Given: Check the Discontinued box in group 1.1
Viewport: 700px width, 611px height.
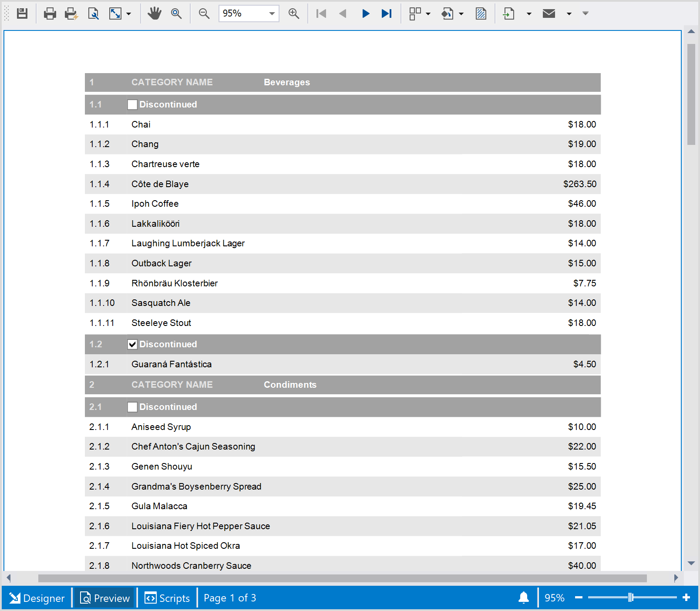Looking at the screenshot, I should click(x=132, y=104).
